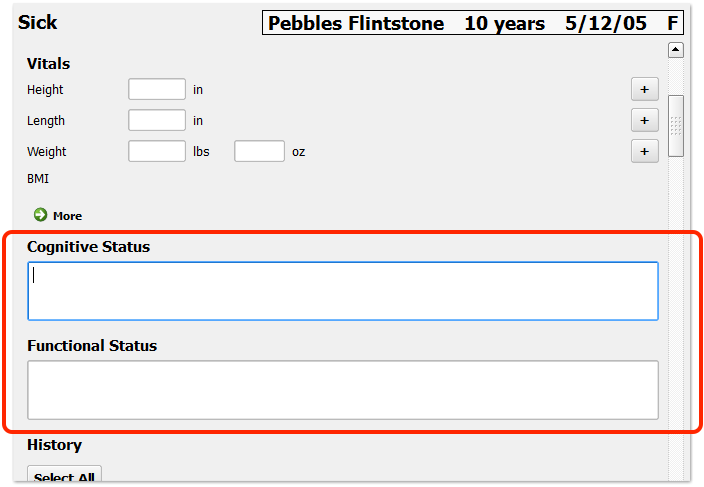Focus the Length inches input field

coord(157,120)
